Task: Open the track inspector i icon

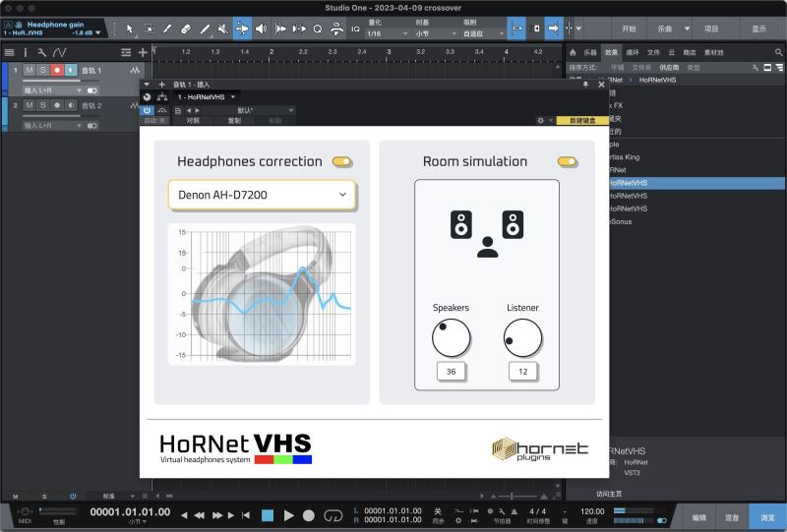Action: tap(26, 52)
